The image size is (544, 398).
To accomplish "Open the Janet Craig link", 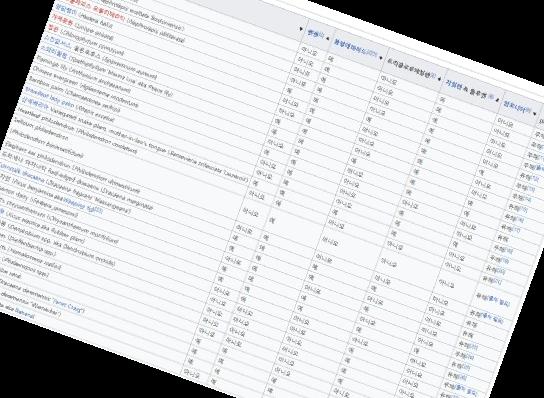I will (x=67, y=305).
